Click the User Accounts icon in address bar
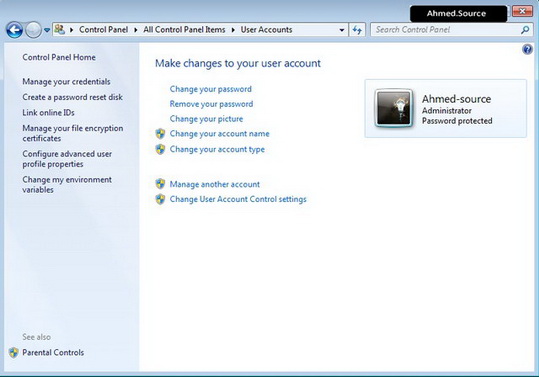The height and width of the screenshot is (377, 539). tap(59, 30)
